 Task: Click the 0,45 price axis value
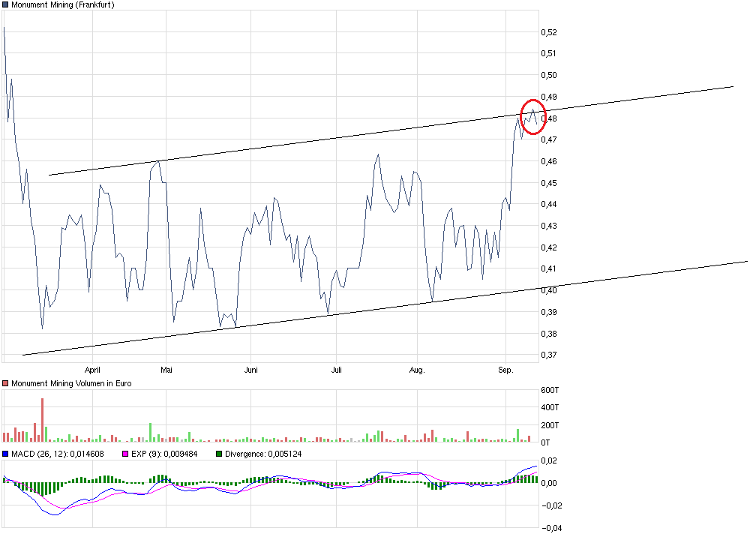pos(549,183)
